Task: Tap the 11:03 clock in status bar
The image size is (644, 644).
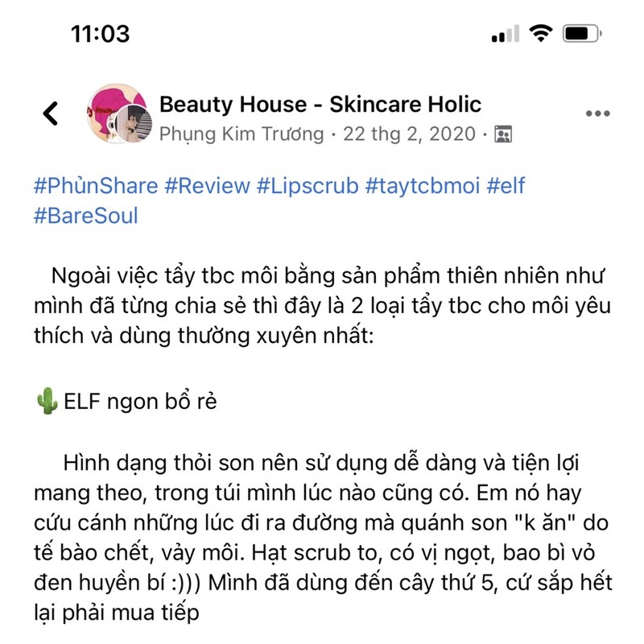Action: coord(100,34)
